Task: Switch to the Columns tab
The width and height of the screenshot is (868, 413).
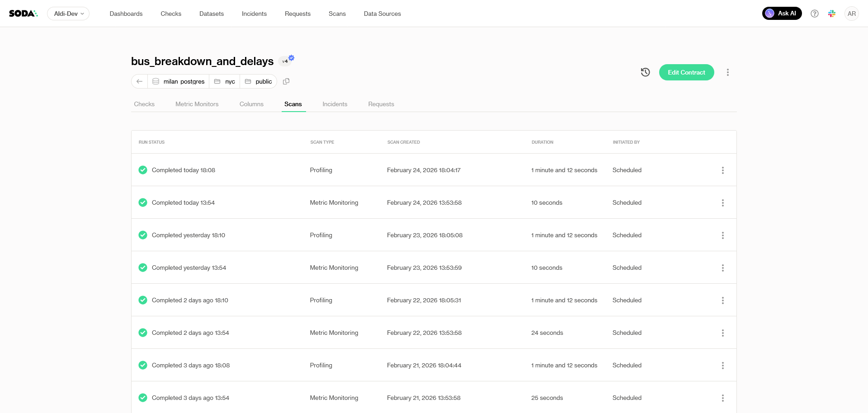Action: pos(251,104)
